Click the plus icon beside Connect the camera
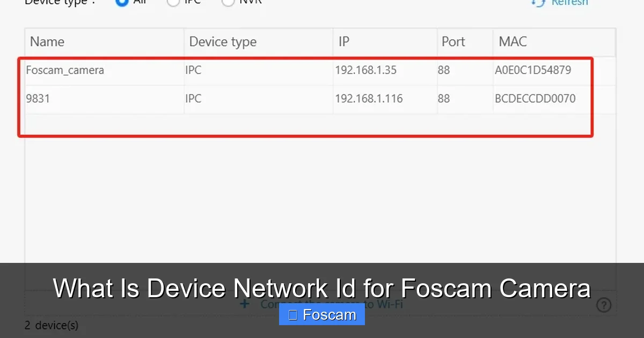 [245, 304]
